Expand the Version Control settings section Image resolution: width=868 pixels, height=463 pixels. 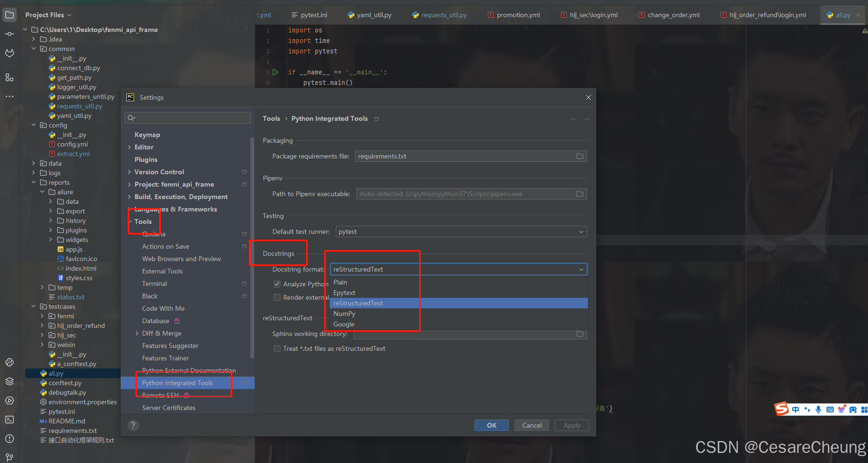129,172
